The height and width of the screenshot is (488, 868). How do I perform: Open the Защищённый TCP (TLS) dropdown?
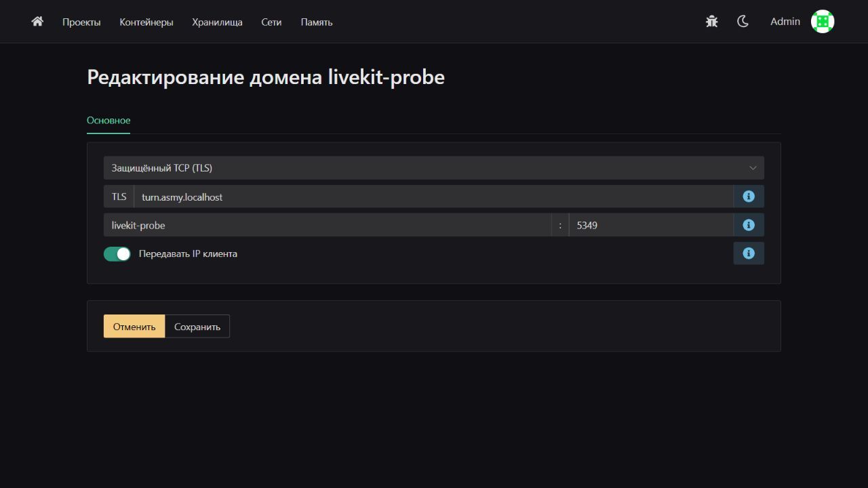point(434,168)
